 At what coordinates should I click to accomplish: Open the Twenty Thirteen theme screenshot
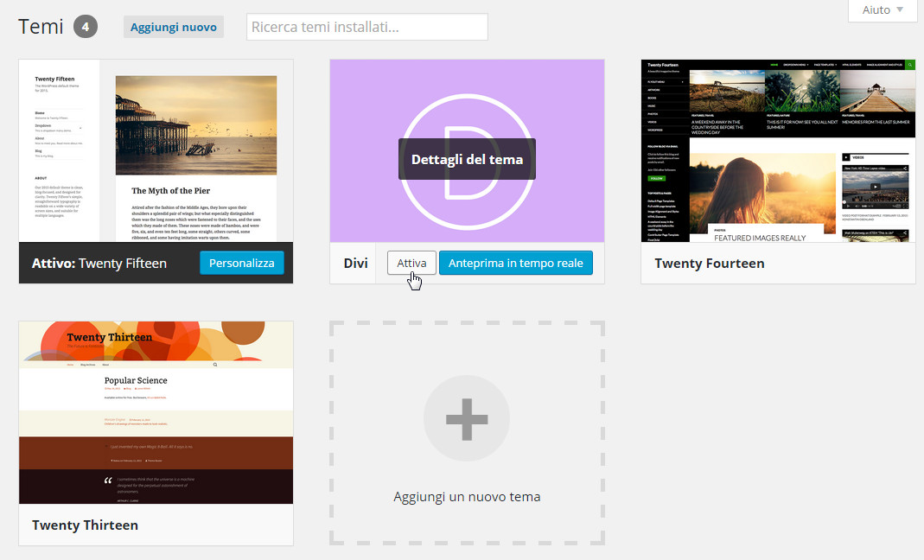click(156, 412)
